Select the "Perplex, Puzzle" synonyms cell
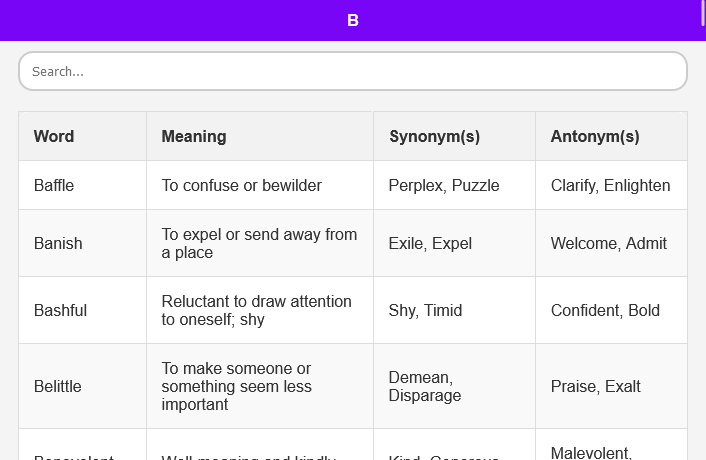The width and height of the screenshot is (706, 460). click(444, 185)
